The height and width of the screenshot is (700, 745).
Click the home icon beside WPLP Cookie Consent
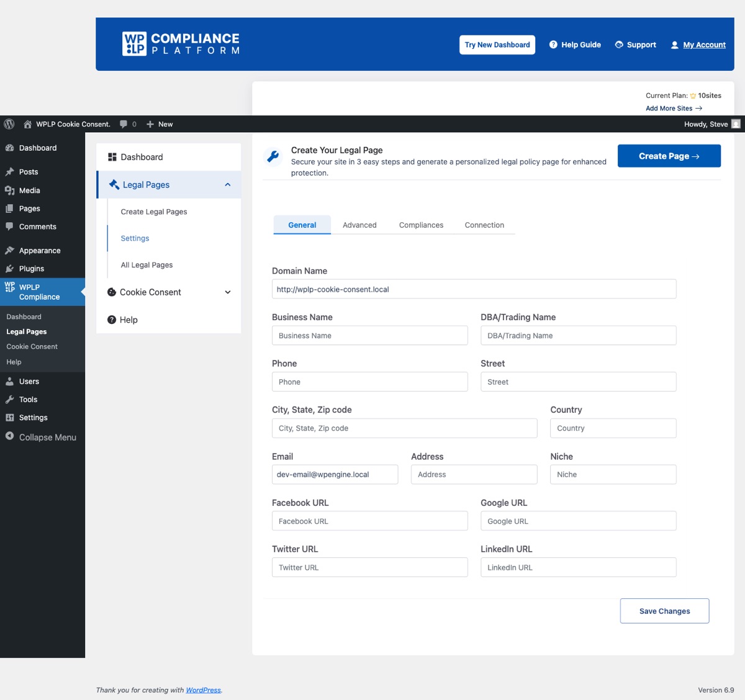tap(27, 124)
